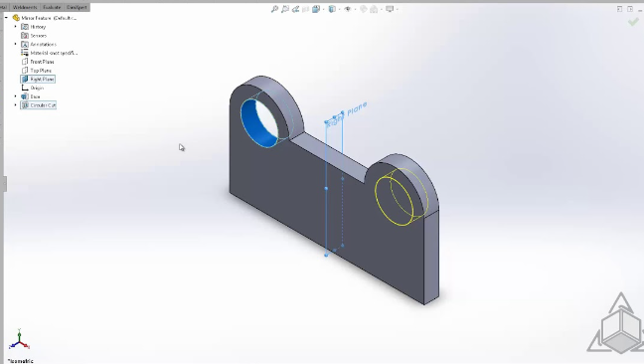
Task: Expand the Base feature arrow
Action: click(16, 96)
